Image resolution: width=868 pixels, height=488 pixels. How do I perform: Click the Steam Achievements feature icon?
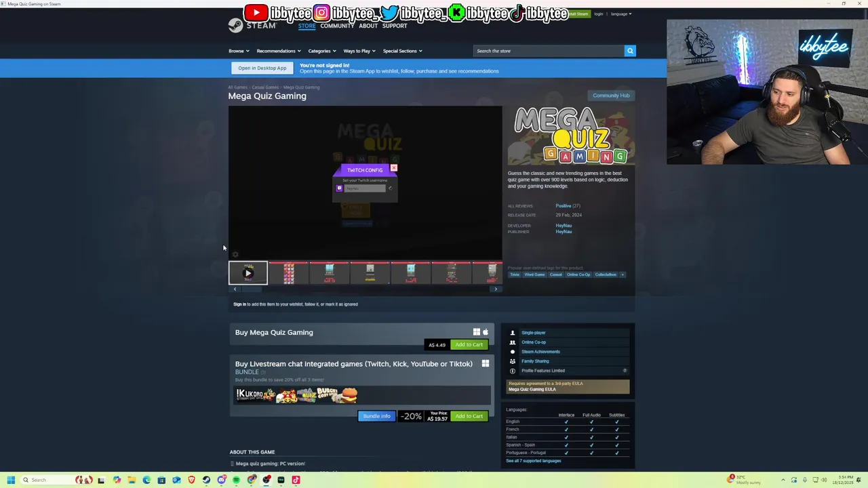pos(513,352)
